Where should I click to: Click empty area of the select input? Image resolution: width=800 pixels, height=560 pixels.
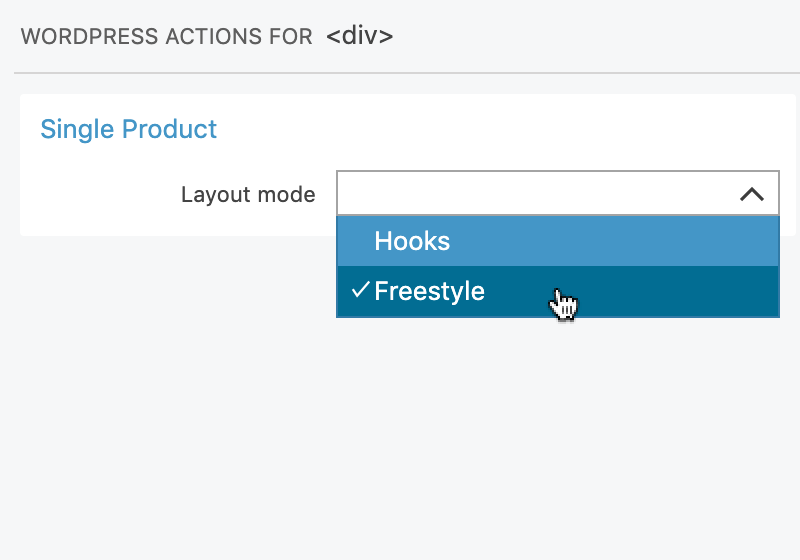[536, 193]
